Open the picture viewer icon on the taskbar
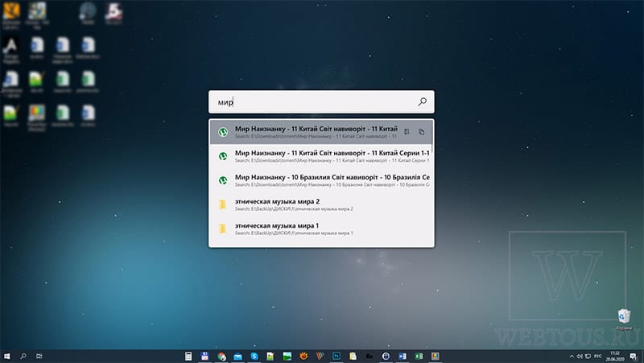Image resolution: width=644 pixels, height=363 pixels. pos(287,356)
